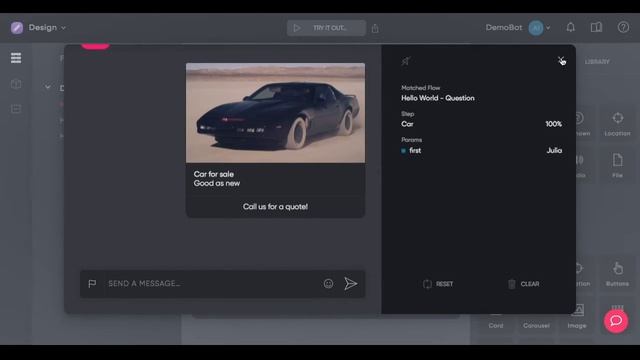The image size is (640, 360).
Task: Click the RESET button
Action: [438, 284]
